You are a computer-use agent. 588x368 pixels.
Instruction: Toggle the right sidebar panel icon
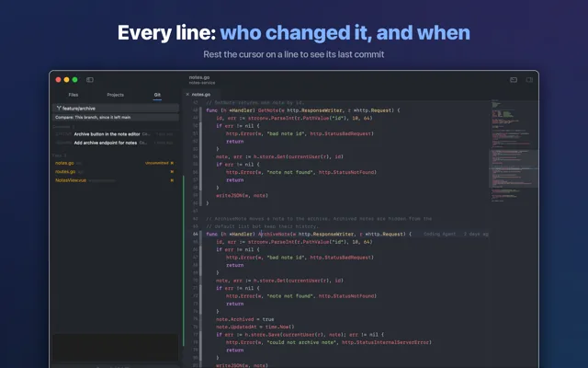coord(529,80)
